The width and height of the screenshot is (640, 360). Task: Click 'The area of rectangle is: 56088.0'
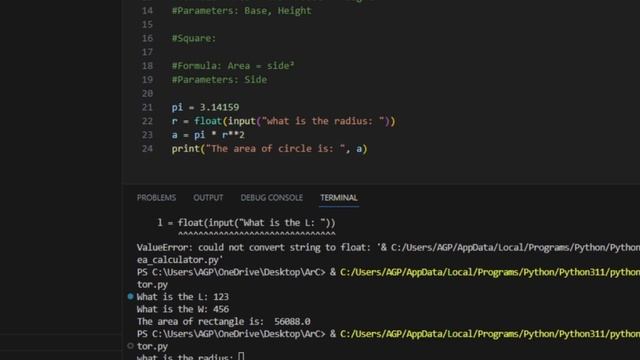pyautogui.click(x=224, y=322)
